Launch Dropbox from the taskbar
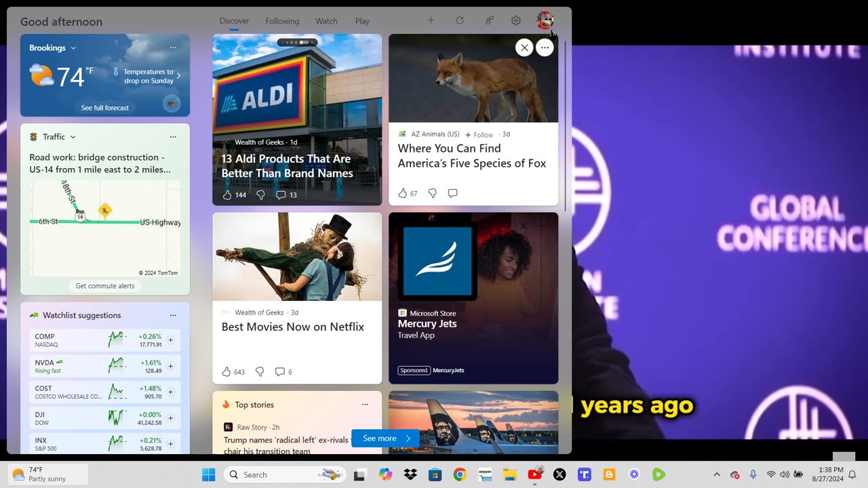Image resolution: width=868 pixels, height=488 pixels. click(410, 474)
